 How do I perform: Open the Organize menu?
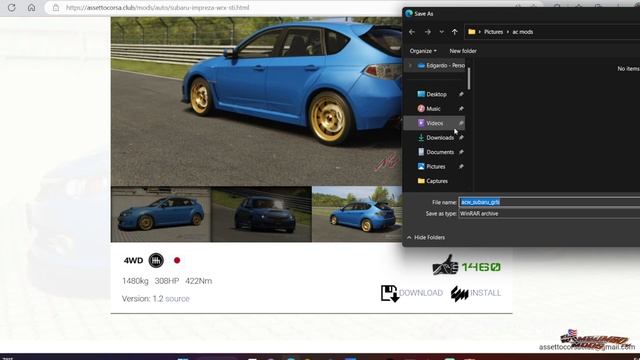coord(423,51)
